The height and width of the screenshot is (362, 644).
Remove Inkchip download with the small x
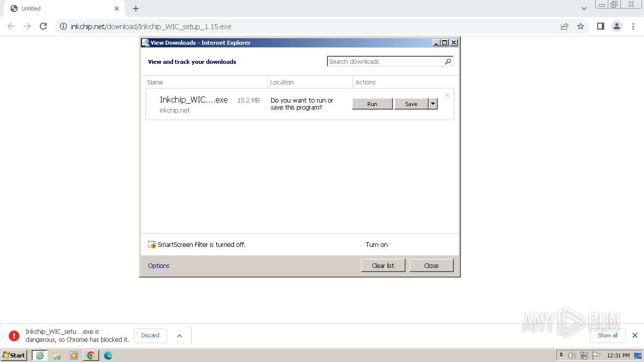[447, 95]
